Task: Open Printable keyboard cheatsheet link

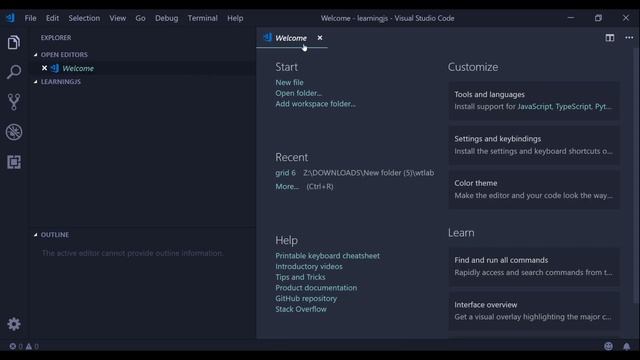Action: [x=327, y=256]
